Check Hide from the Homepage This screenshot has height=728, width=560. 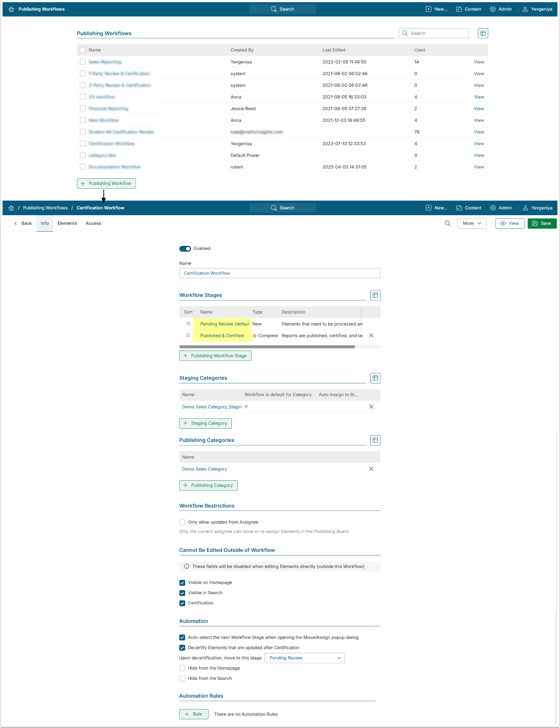[182, 668]
